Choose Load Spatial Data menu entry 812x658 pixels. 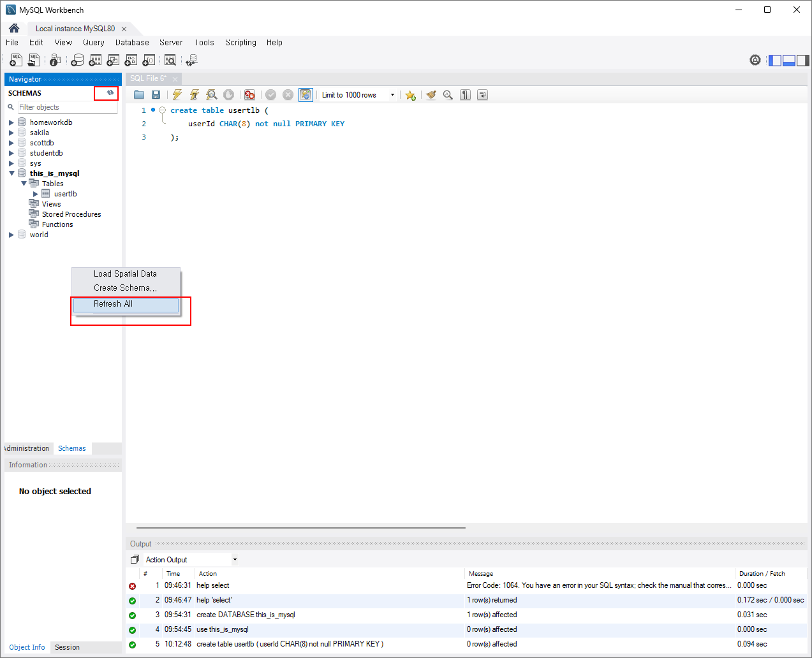(126, 274)
